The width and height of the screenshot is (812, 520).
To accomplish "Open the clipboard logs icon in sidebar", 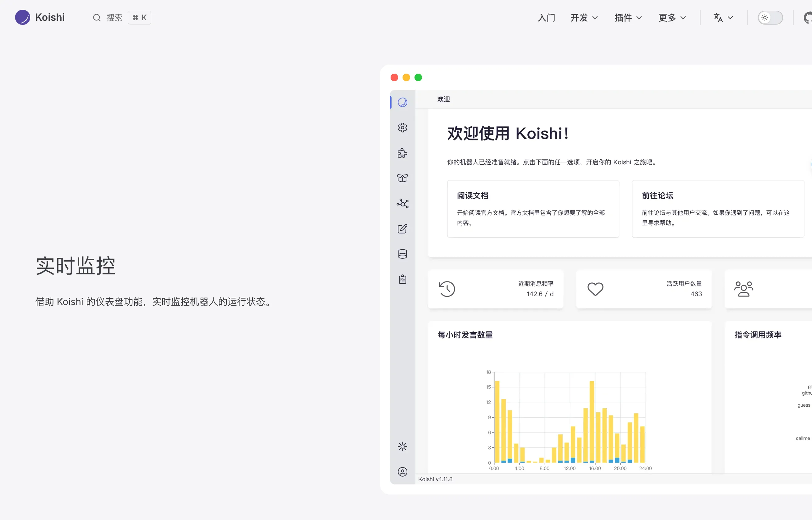I will [402, 279].
